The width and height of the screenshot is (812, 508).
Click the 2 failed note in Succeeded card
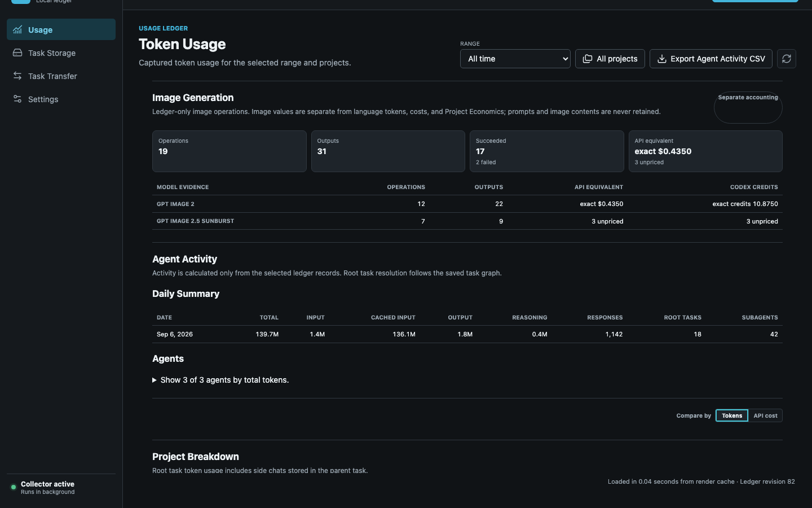click(486, 162)
